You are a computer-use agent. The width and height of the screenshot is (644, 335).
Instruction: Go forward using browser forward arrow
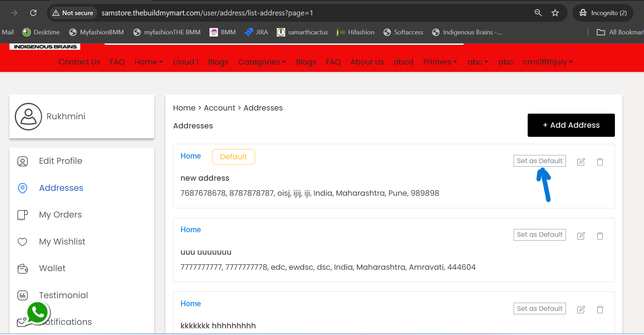pyautogui.click(x=14, y=13)
